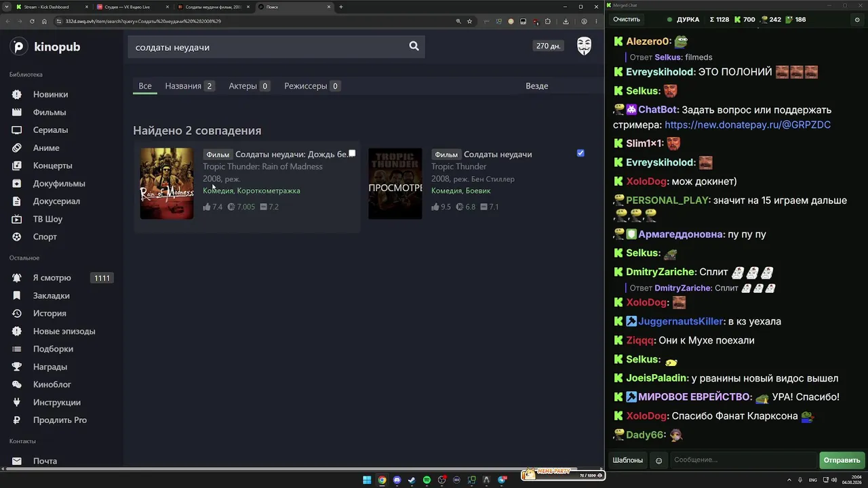
Task: Open the 270 дн. subscription days badge
Action: (x=549, y=46)
